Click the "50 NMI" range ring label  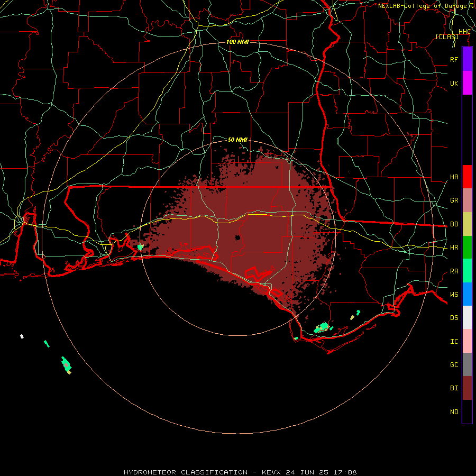click(x=237, y=140)
